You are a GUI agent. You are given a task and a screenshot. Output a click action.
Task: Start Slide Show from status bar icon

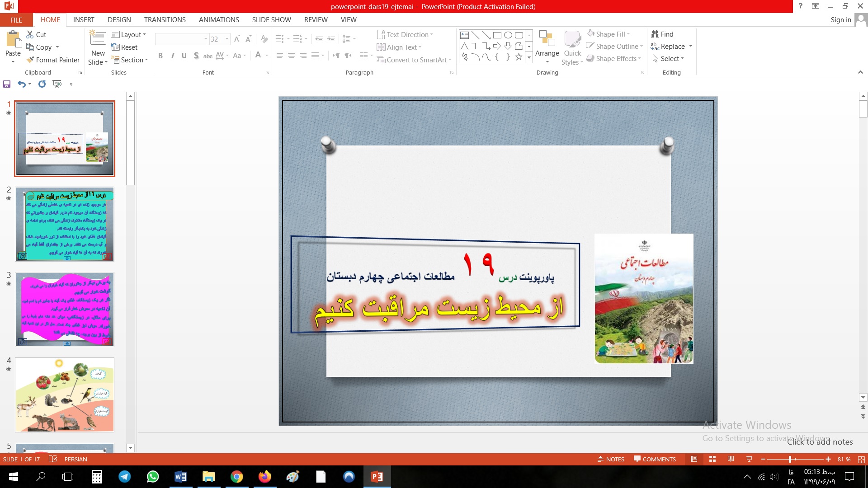[x=749, y=459]
